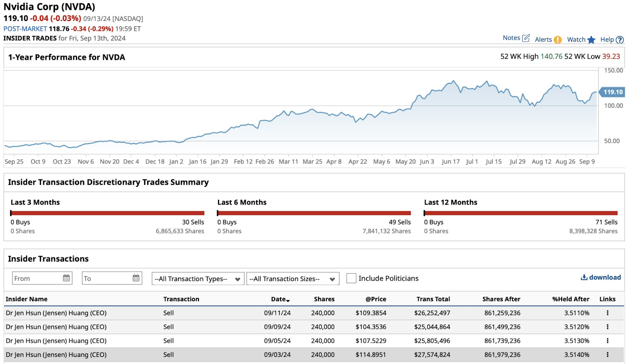Click the POST-MARKET label
Image resolution: width=633 pixels, height=364 pixels.
coord(25,29)
